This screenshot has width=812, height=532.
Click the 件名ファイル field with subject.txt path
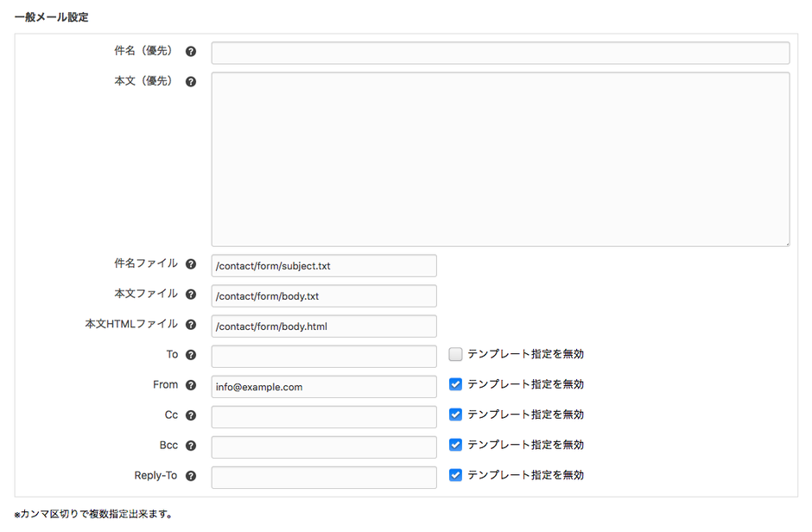pyautogui.click(x=324, y=266)
